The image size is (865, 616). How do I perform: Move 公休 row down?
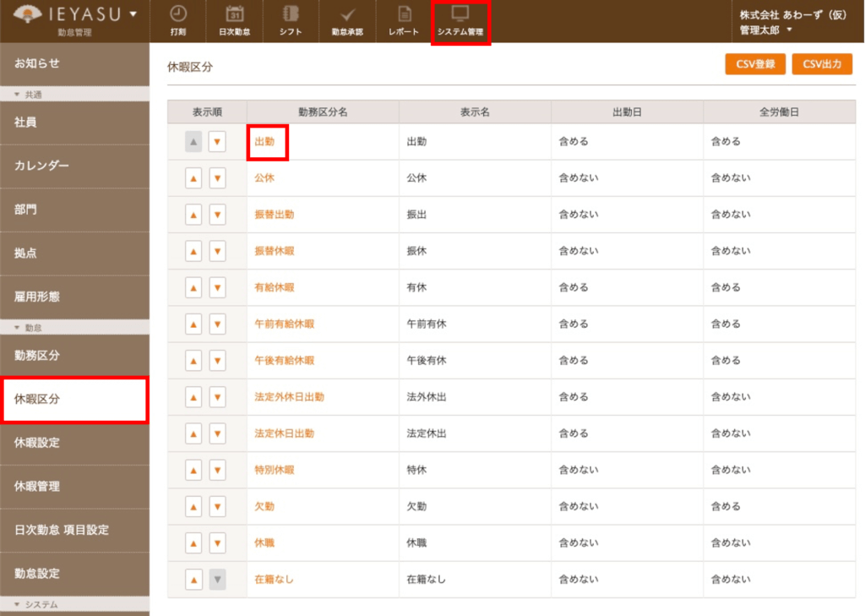point(217,178)
